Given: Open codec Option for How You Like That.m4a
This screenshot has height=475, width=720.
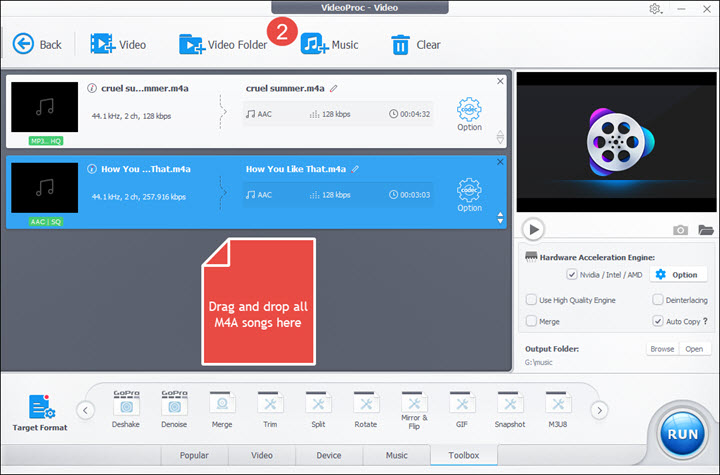Looking at the screenshot, I should 469,195.
